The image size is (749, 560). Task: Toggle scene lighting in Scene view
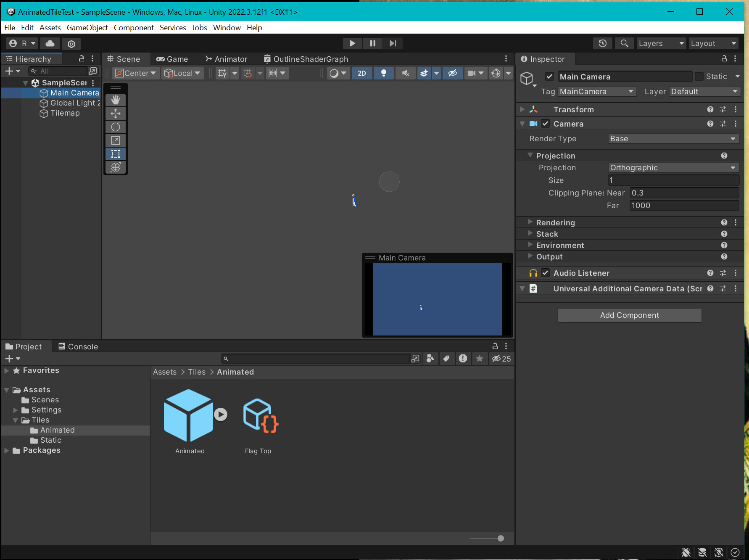tap(383, 73)
